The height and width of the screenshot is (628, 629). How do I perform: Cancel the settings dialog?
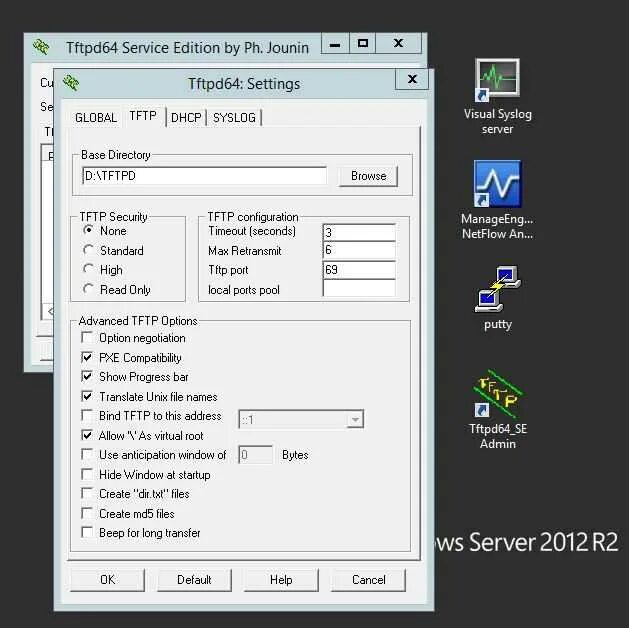[368, 579]
